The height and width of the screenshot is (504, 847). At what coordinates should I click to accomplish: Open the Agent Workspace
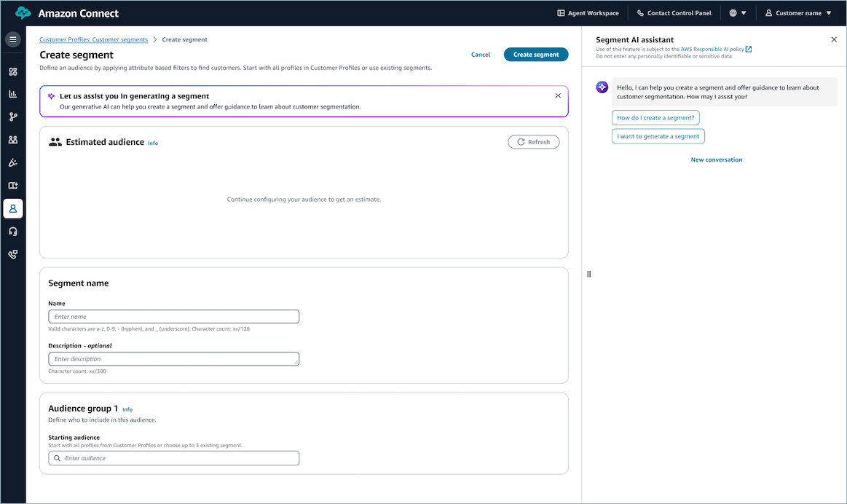coord(588,12)
